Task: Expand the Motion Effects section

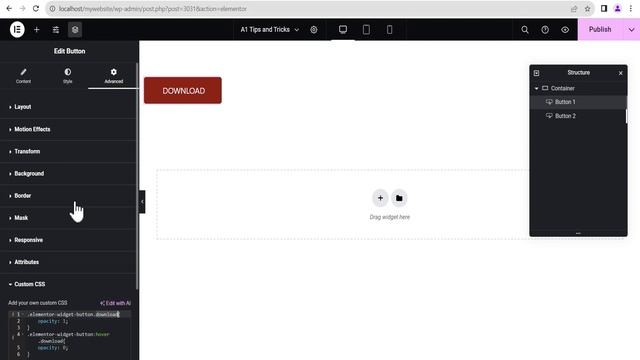Action: click(69, 129)
